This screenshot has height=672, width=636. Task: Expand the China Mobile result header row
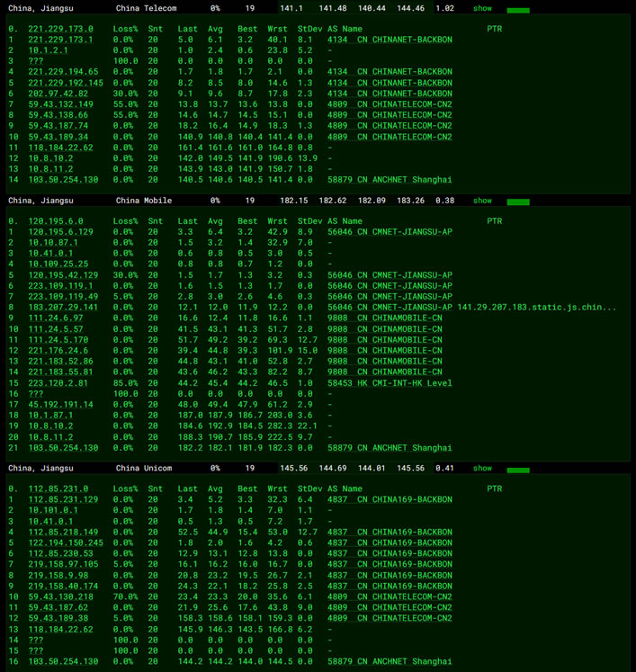pos(318,201)
